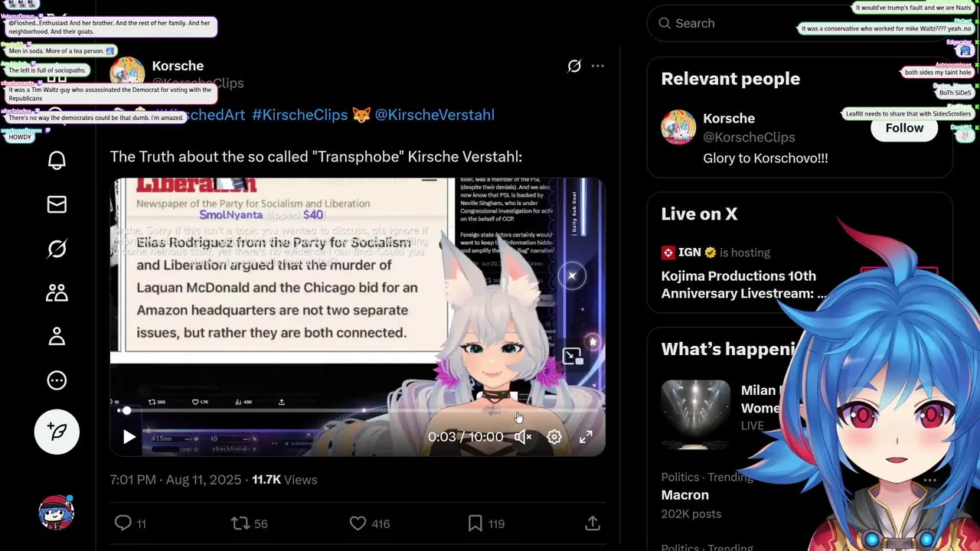
Task: Follow Korsche in Relevant people
Action: [904, 128]
